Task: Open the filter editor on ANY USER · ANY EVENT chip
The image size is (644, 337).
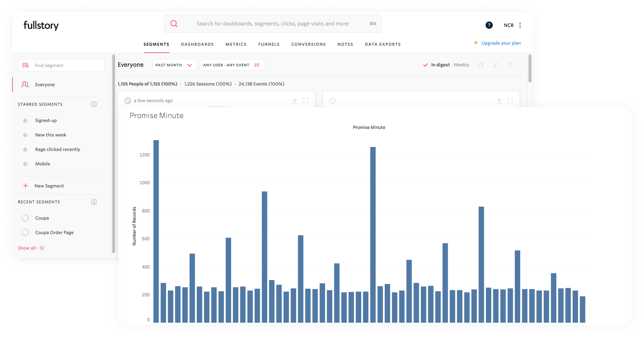Action: (x=227, y=65)
